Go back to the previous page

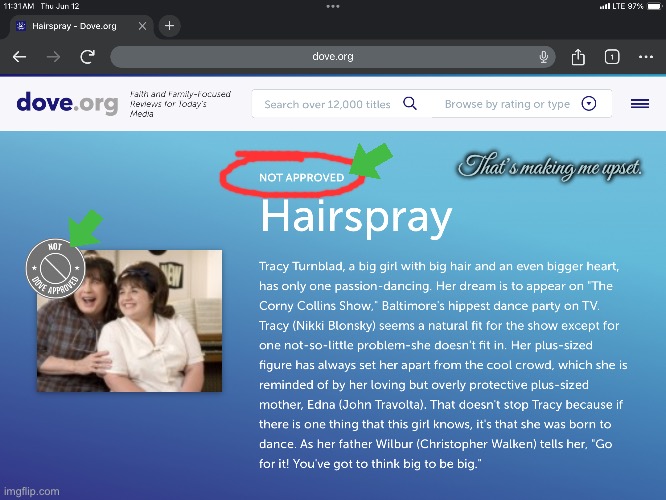(x=20, y=56)
